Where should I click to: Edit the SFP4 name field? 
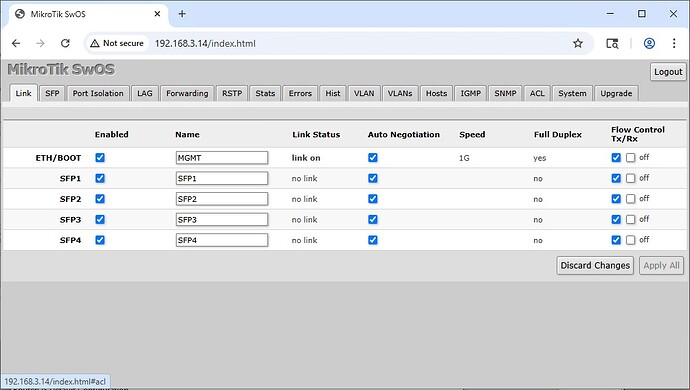pyautogui.click(x=222, y=240)
